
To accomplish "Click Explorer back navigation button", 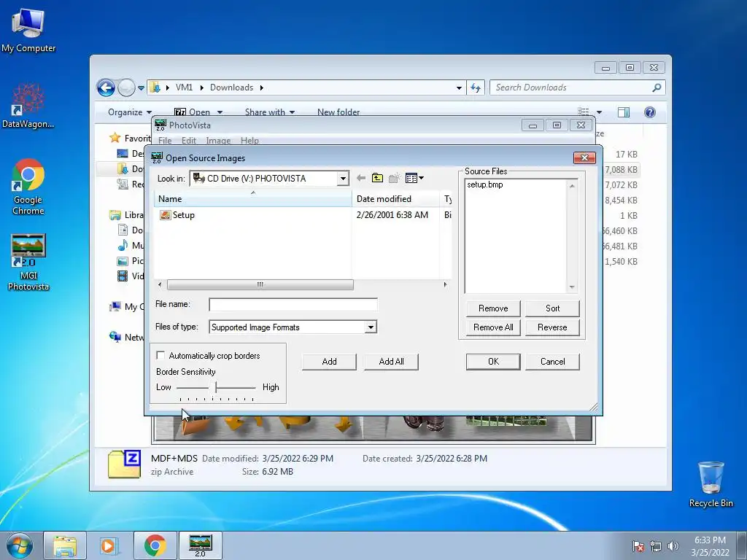I will pyautogui.click(x=106, y=87).
